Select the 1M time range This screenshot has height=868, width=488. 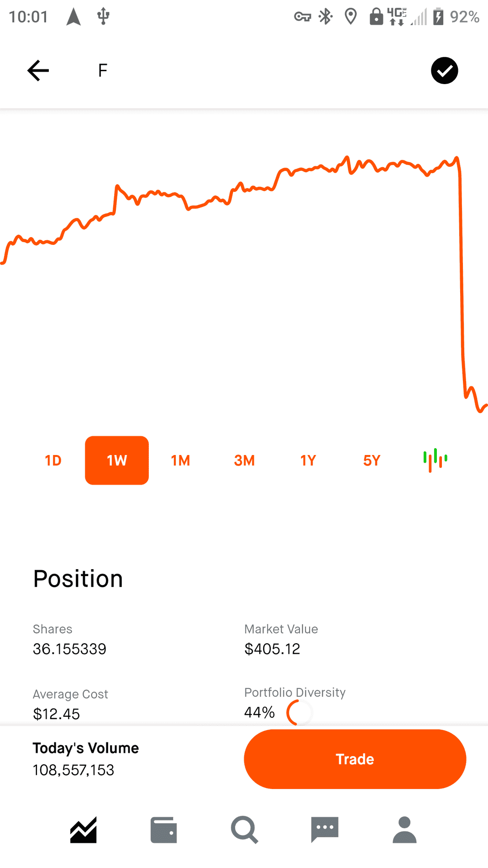[x=180, y=460]
